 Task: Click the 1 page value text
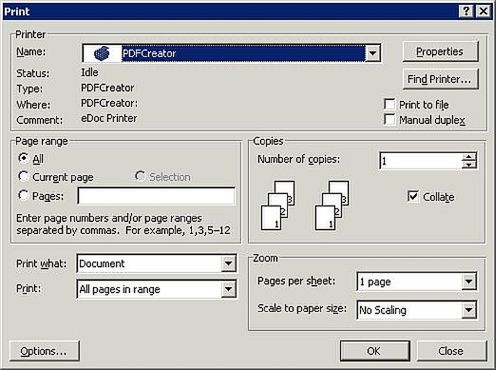(375, 282)
